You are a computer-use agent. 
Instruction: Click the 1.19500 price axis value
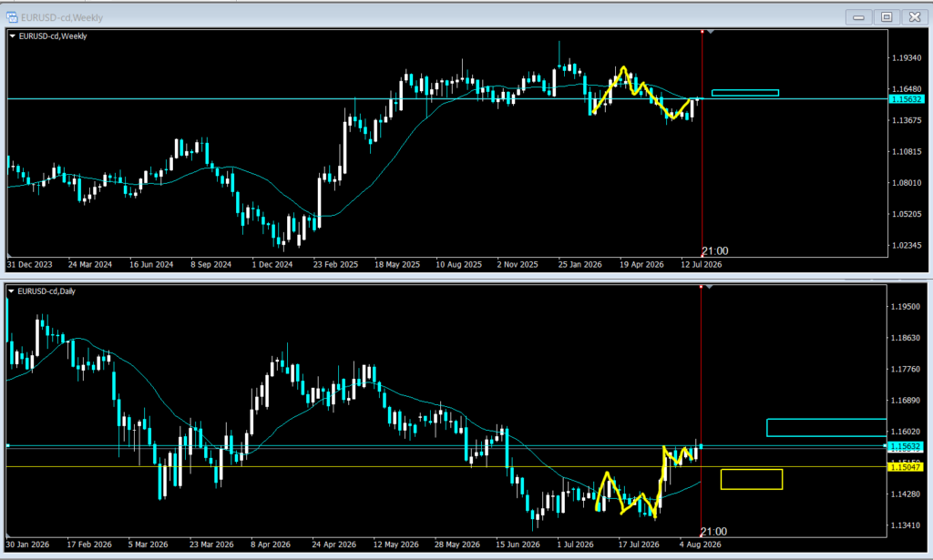pos(905,307)
